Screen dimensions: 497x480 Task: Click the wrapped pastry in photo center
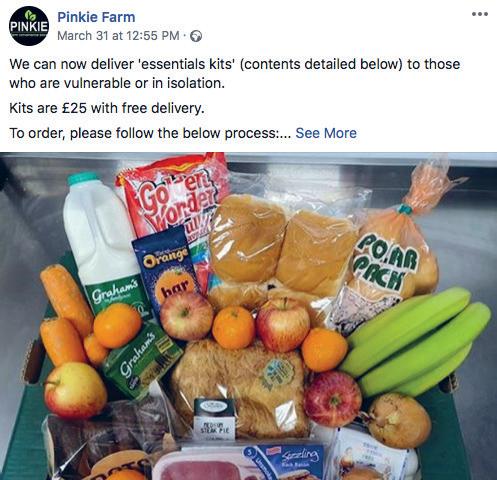pos(240,383)
